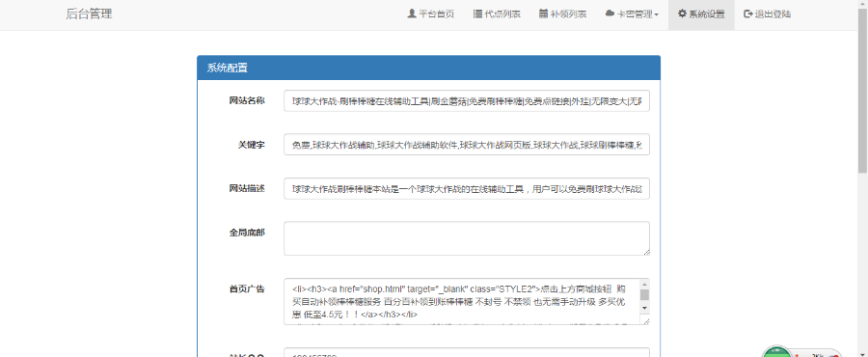Click the 后台管理 brand link

(x=89, y=14)
